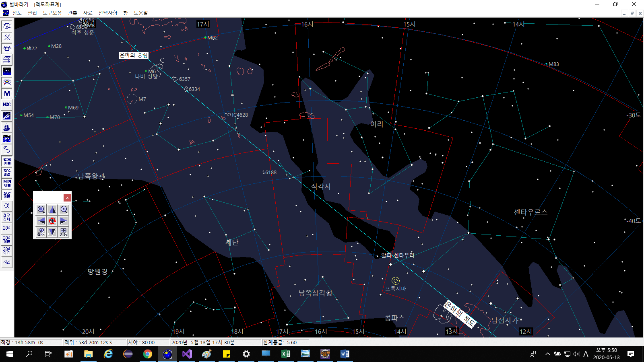This screenshot has height=362, width=644.
Task: Toggle NGC objects display button
Action: click(x=7, y=105)
